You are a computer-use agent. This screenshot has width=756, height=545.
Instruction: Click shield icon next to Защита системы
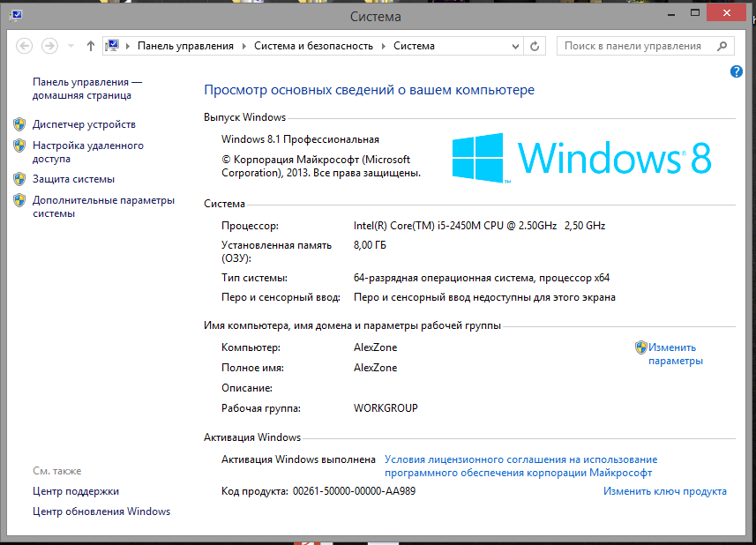19,179
